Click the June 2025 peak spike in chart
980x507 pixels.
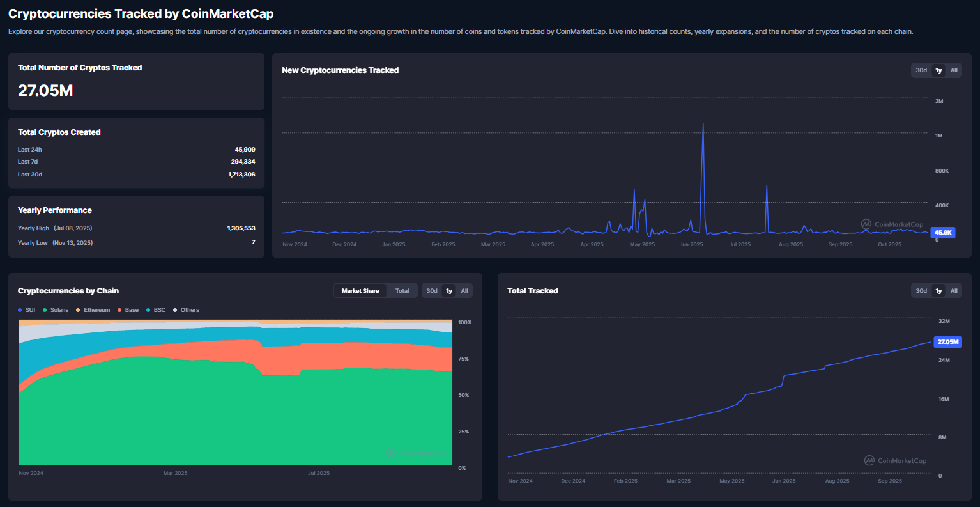(703, 125)
